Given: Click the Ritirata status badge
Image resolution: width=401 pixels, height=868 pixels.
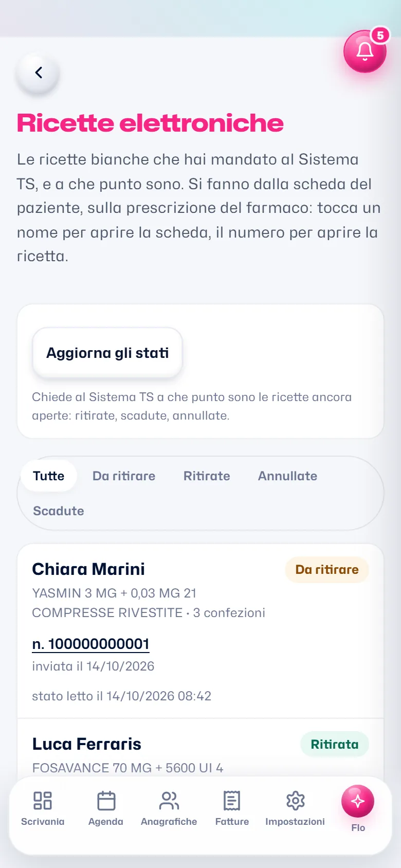Looking at the screenshot, I should pos(335,744).
